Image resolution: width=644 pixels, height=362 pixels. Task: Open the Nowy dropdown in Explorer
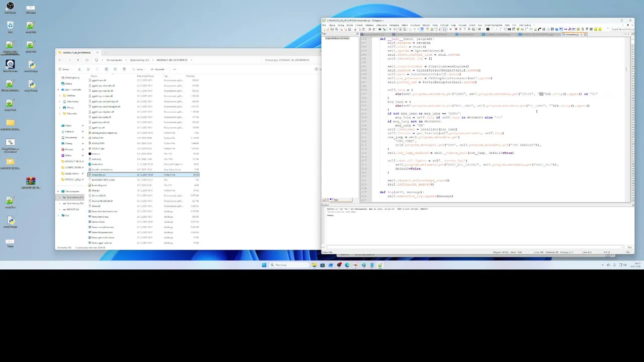(x=65, y=69)
